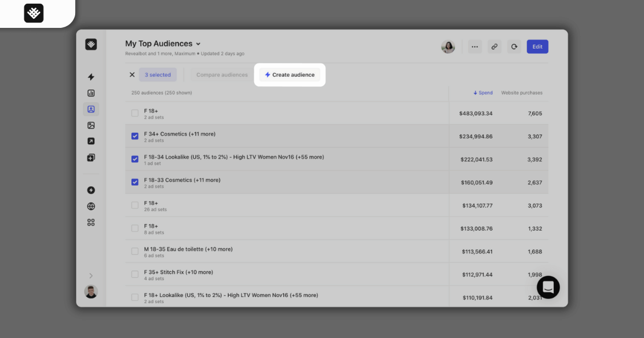This screenshot has height=338, width=644.
Task: Click the 250 audiences (250 shown) text
Action: 162,93
